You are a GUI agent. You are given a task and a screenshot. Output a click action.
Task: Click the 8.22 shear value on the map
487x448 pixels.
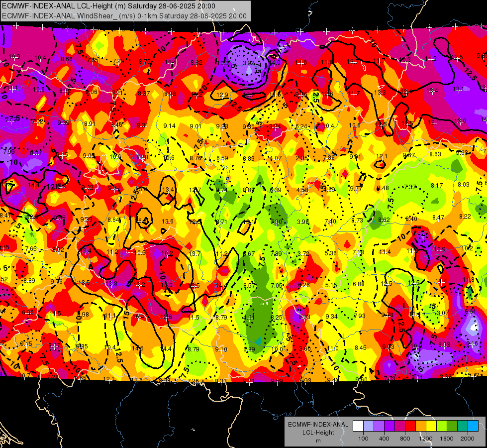tap(465, 217)
